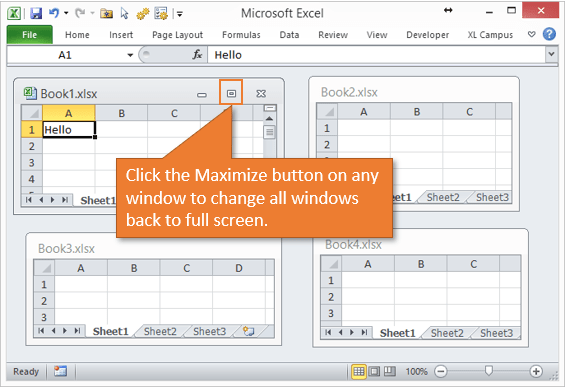This screenshot has height=387, width=565.
Task: Click the fx Insert Function button
Action: point(197,55)
